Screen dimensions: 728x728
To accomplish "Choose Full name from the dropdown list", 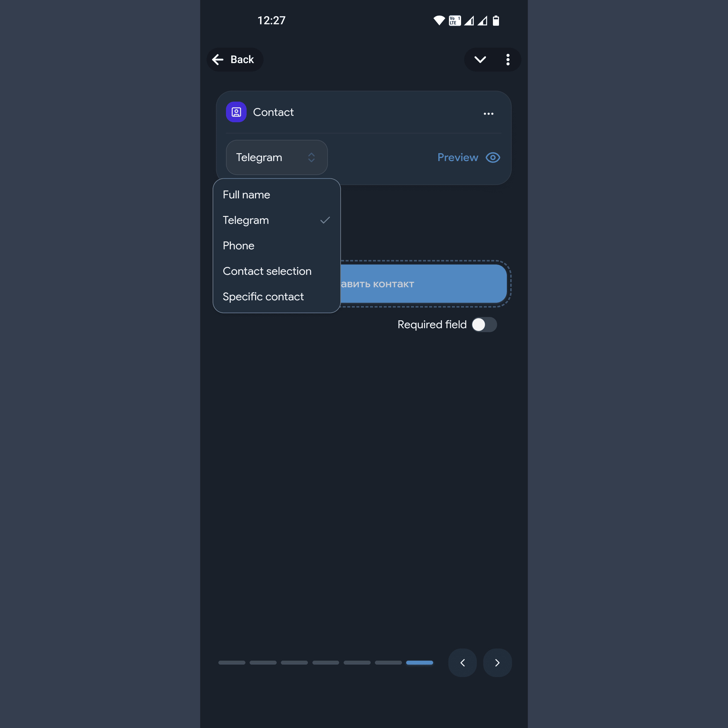I will coord(277,195).
